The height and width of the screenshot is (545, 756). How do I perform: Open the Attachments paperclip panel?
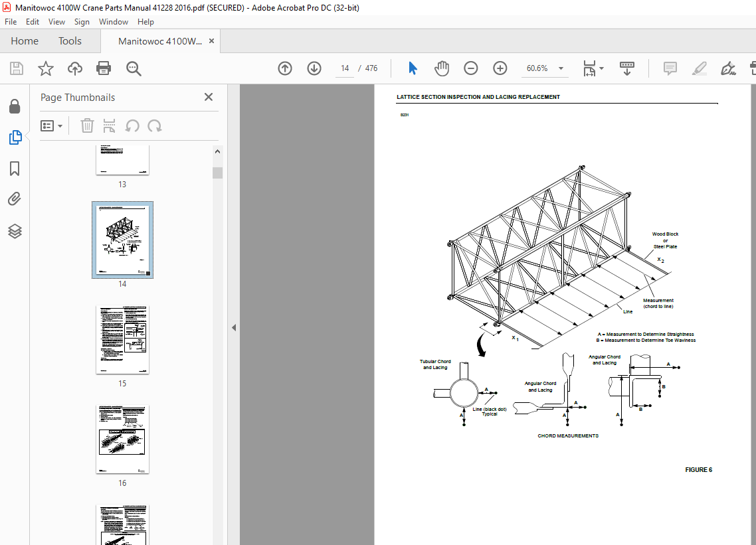(x=15, y=199)
